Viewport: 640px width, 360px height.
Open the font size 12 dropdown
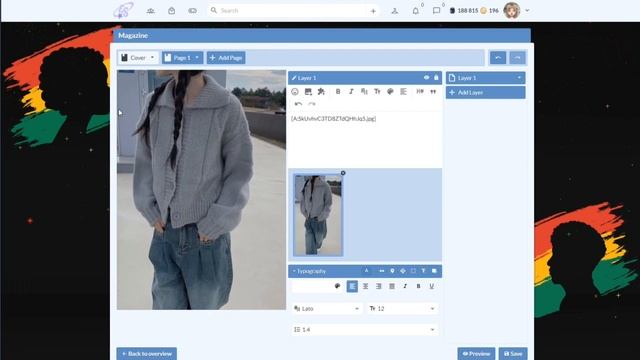click(x=402, y=309)
